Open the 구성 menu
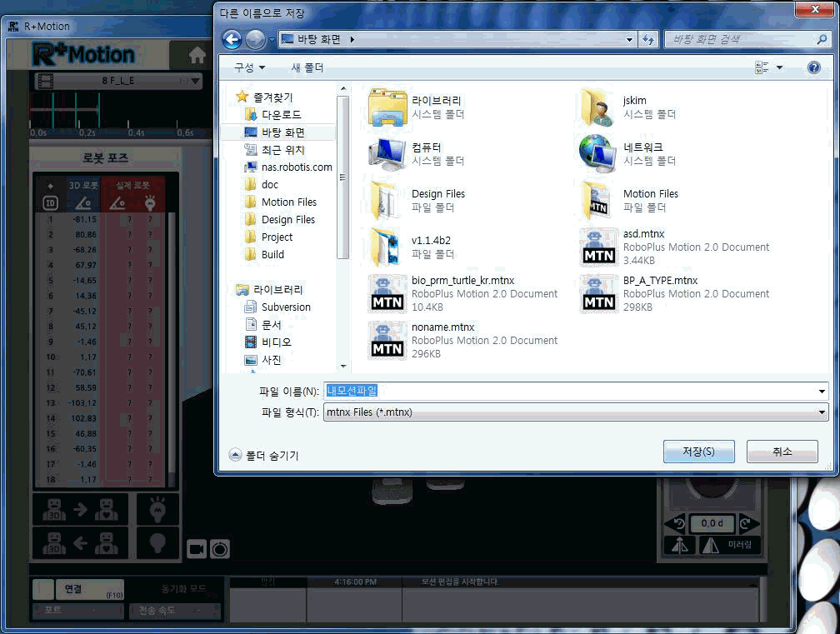840x634 pixels. (248, 67)
